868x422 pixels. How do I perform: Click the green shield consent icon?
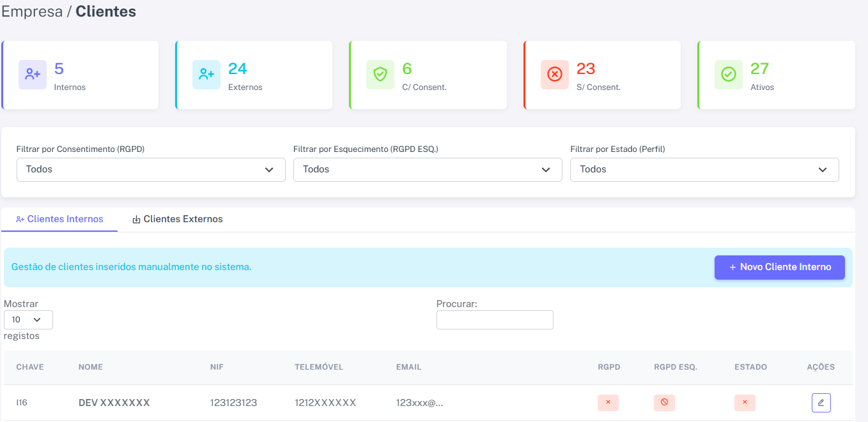pos(380,75)
